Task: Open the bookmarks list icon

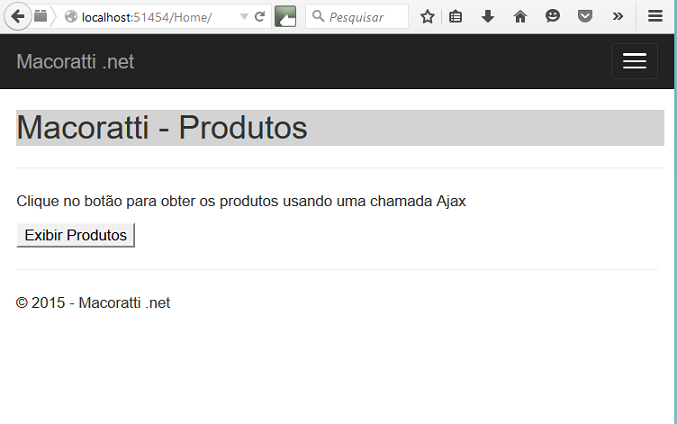Action: click(x=456, y=17)
